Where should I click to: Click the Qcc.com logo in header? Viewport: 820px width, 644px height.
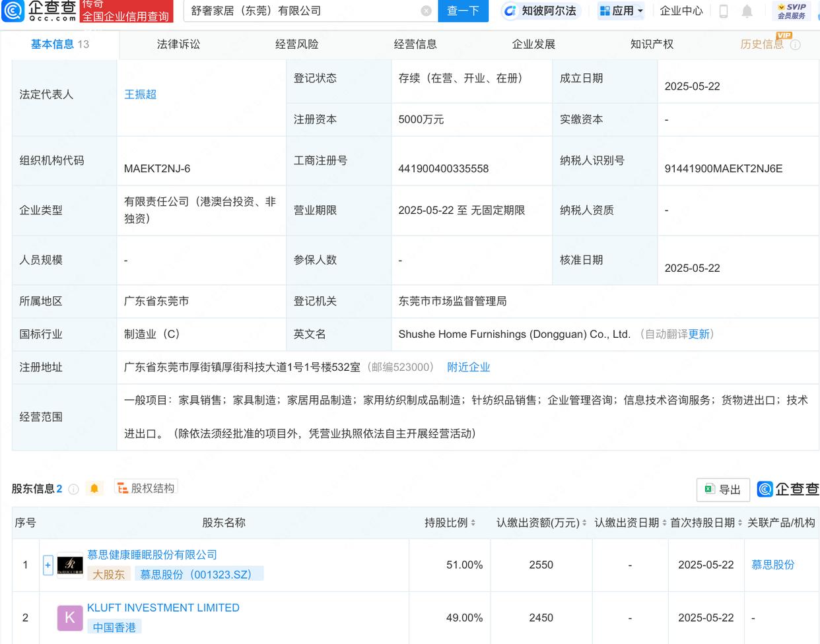pyautogui.click(x=40, y=11)
